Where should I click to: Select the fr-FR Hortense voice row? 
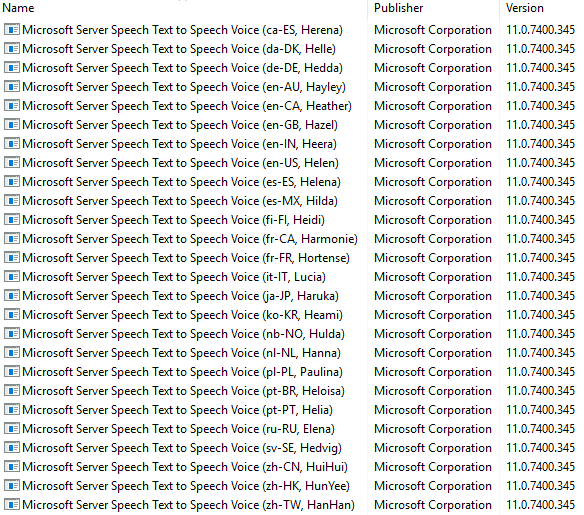click(186, 258)
